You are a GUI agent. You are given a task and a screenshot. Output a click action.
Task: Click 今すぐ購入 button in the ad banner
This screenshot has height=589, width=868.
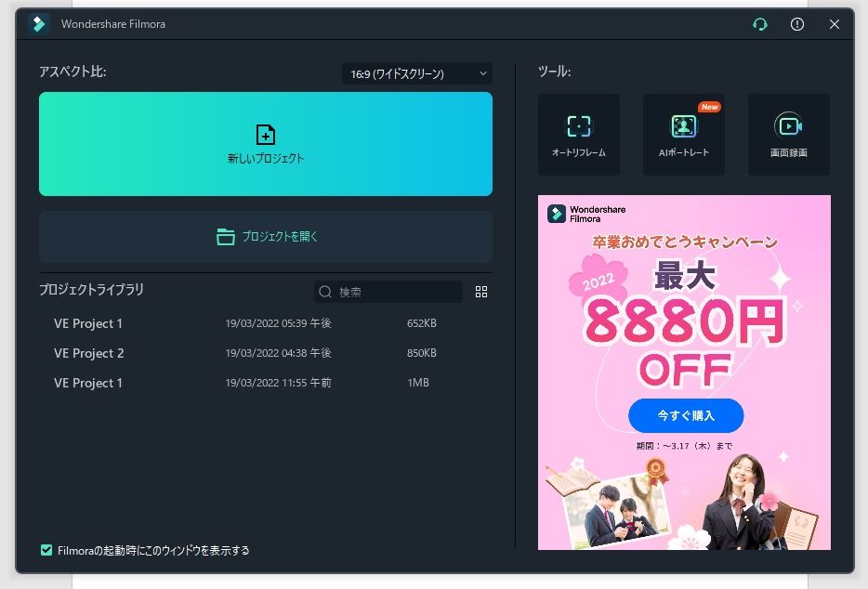click(686, 415)
